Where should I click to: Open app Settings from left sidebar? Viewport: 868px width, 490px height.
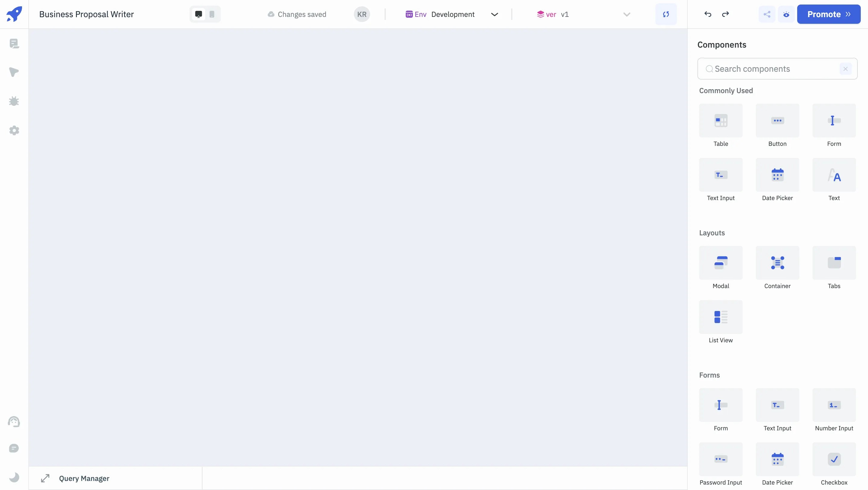pyautogui.click(x=14, y=131)
